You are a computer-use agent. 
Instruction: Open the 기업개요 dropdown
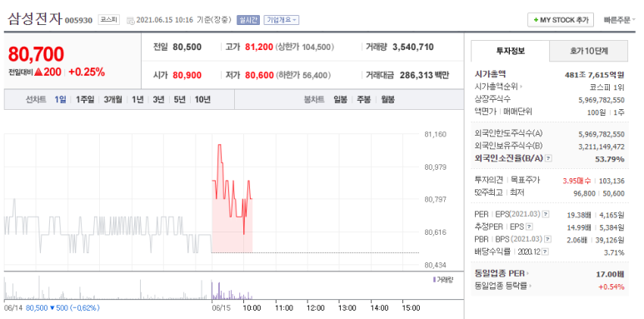click(x=282, y=20)
